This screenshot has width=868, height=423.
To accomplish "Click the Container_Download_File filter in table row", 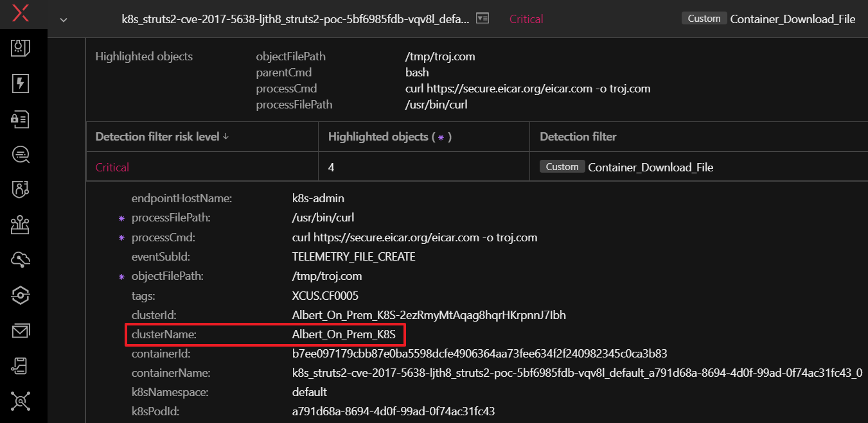I will 650,168.
